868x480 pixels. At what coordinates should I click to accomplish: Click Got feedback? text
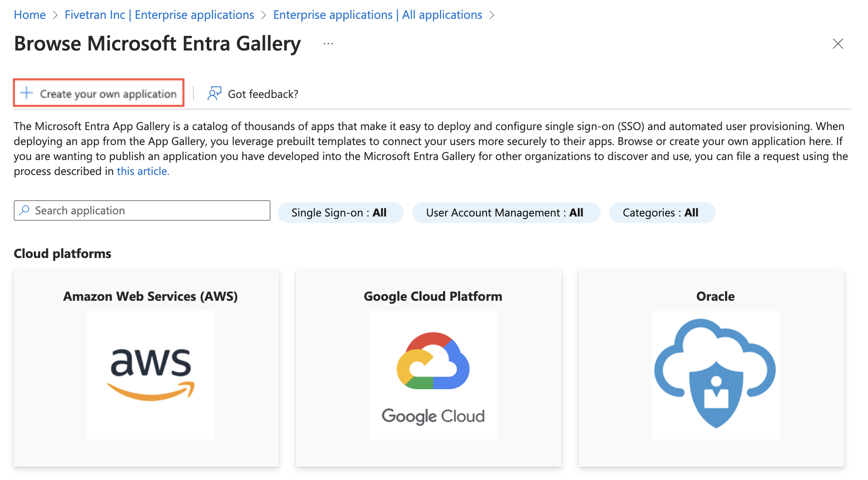click(x=263, y=94)
